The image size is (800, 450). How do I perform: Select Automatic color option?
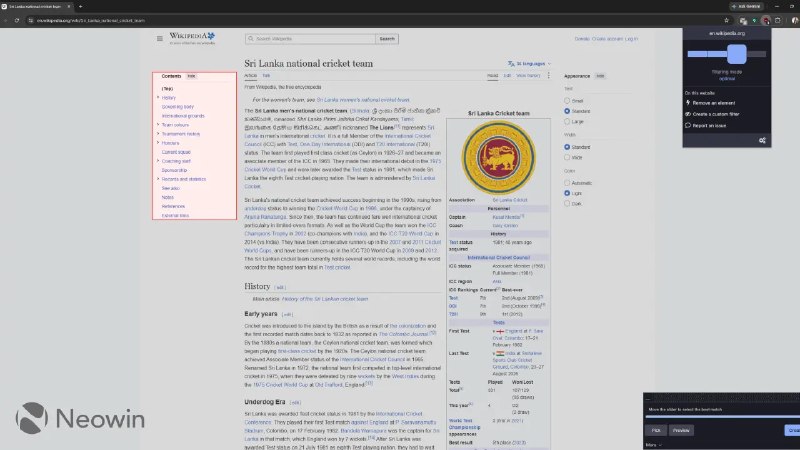coord(567,183)
